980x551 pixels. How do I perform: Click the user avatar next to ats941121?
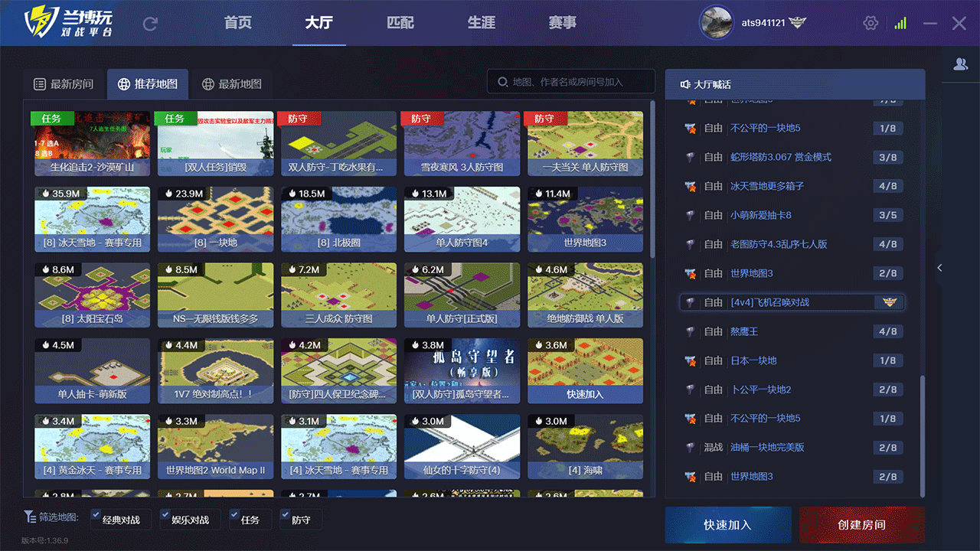pos(716,22)
